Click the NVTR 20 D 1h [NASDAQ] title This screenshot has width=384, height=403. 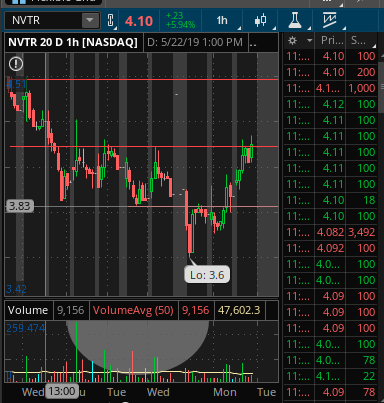coord(73,42)
